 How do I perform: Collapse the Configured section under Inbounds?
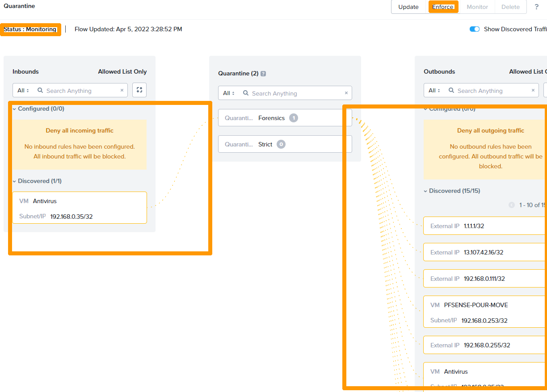pos(15,108)
